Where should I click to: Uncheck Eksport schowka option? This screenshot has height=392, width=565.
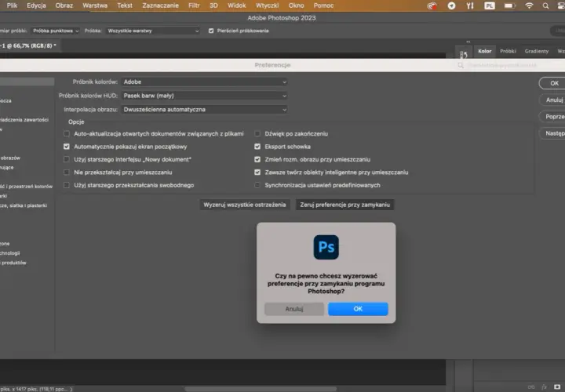257,147
